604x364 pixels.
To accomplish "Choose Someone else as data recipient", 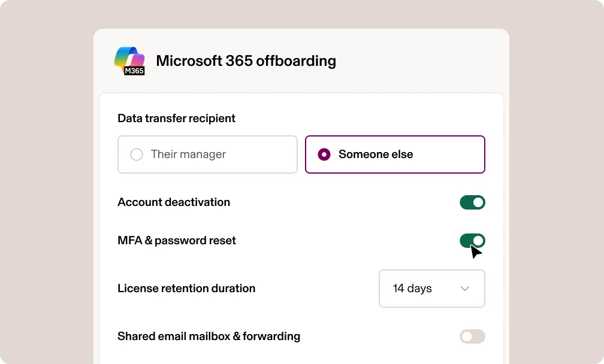I will click(x=395, y=154).
